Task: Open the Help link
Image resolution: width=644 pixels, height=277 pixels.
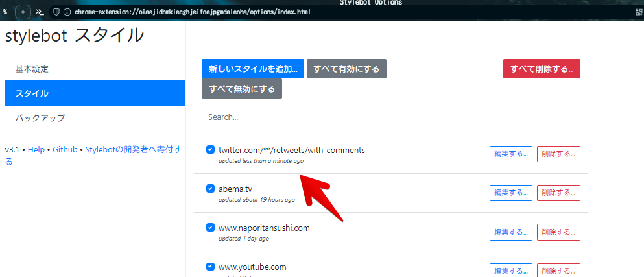Action: click(x=36, y=150)
